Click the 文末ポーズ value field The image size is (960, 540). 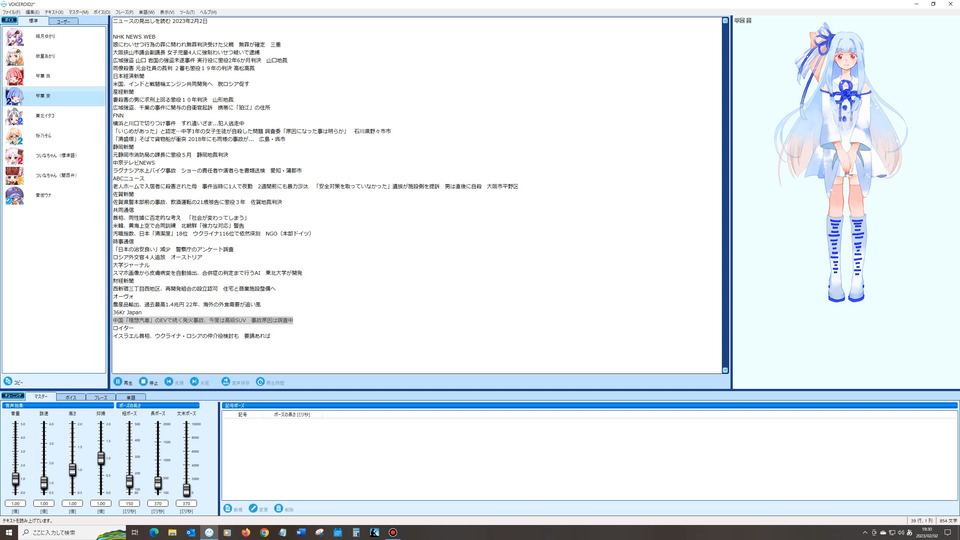point(186,503)
